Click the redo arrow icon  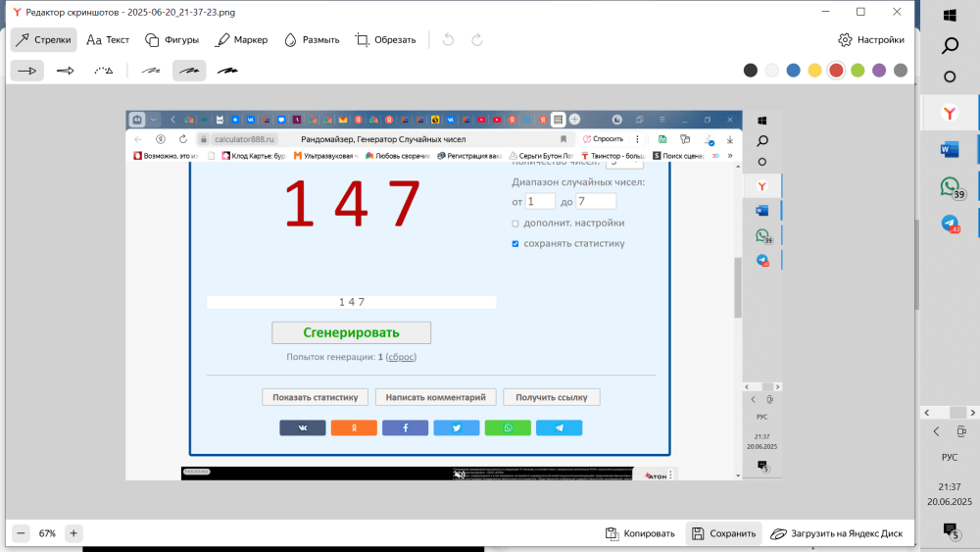[x=477, y=40]
